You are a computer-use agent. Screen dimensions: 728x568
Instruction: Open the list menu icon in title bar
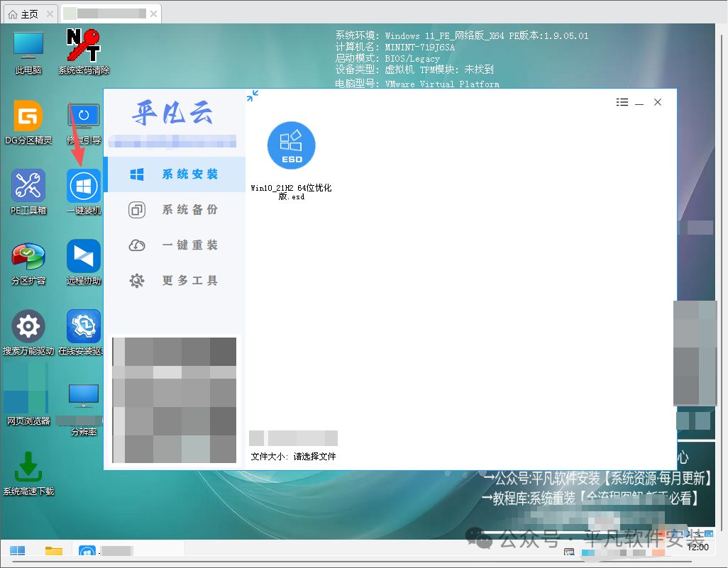[x=622, y=102]
